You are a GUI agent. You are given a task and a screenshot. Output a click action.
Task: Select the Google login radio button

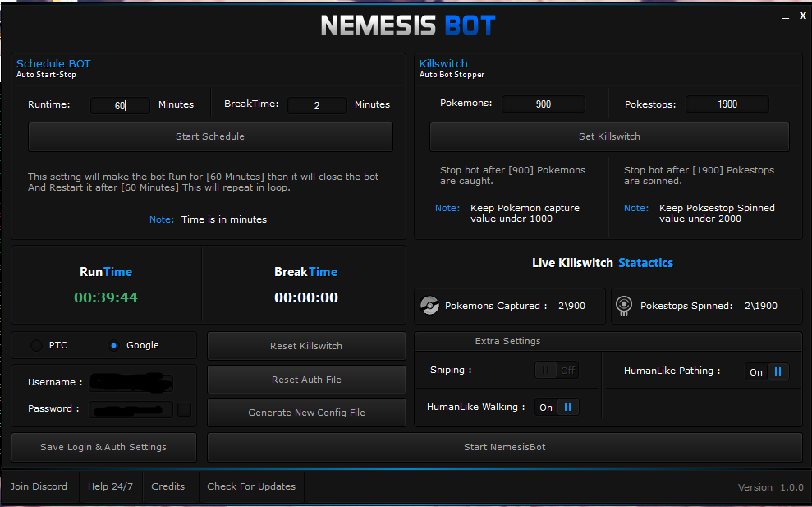click(x=114, y=345)
